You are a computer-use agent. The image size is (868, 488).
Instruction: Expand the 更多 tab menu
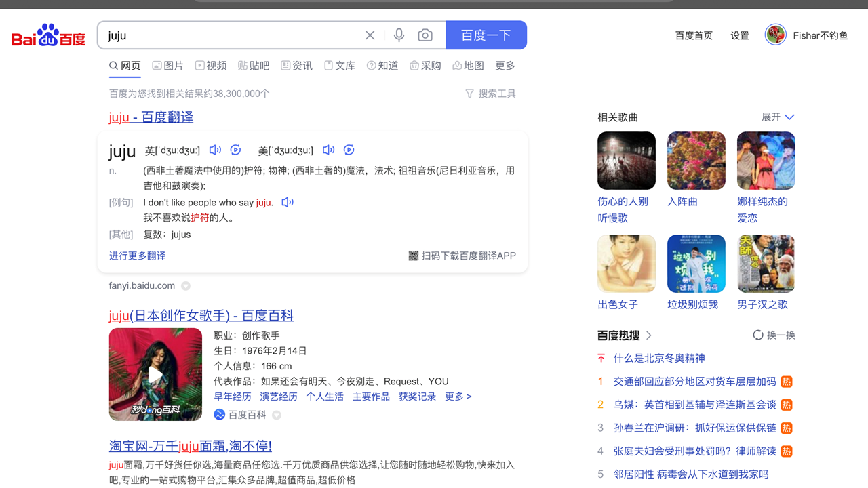pyautogui.click(x=505, y=66)
